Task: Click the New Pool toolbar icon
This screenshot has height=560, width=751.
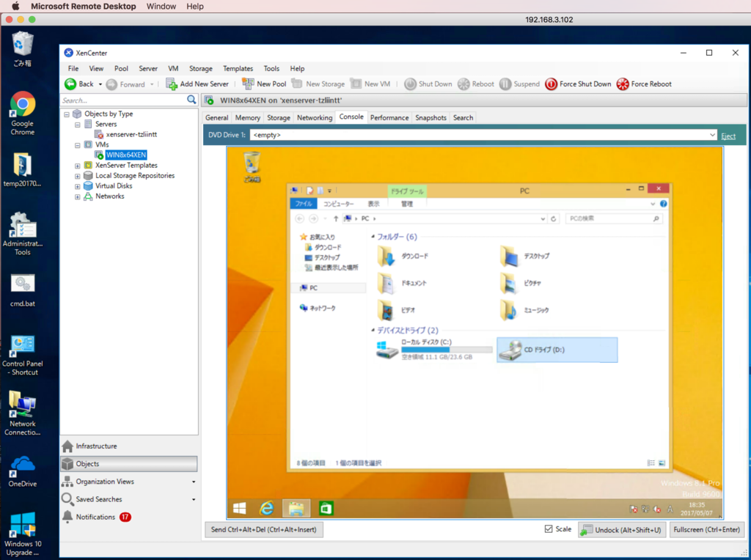Action: click(x=248, y=84)
